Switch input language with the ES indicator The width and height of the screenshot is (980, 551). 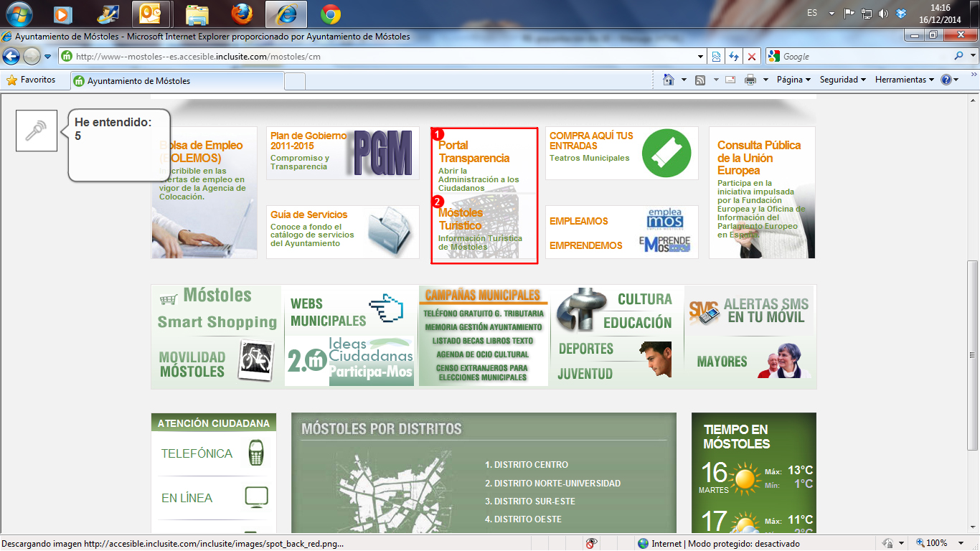(814, 12)
